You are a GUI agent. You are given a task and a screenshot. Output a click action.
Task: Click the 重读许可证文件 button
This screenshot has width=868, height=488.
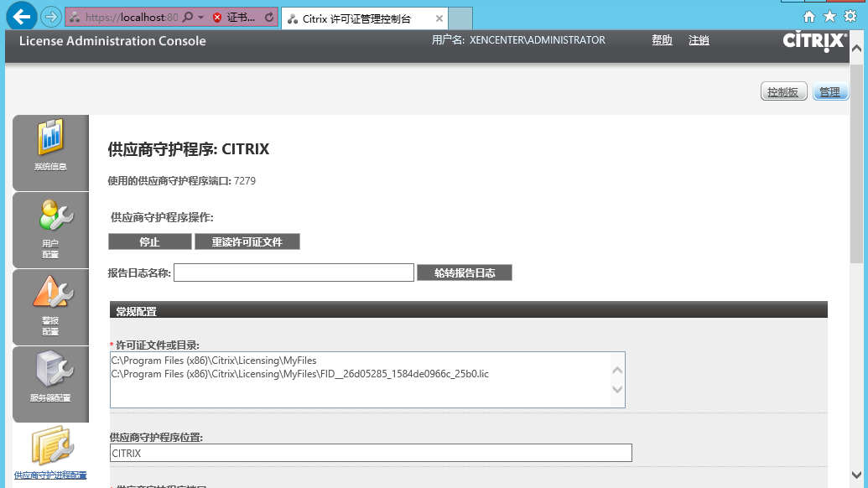(x=247, y=241)
